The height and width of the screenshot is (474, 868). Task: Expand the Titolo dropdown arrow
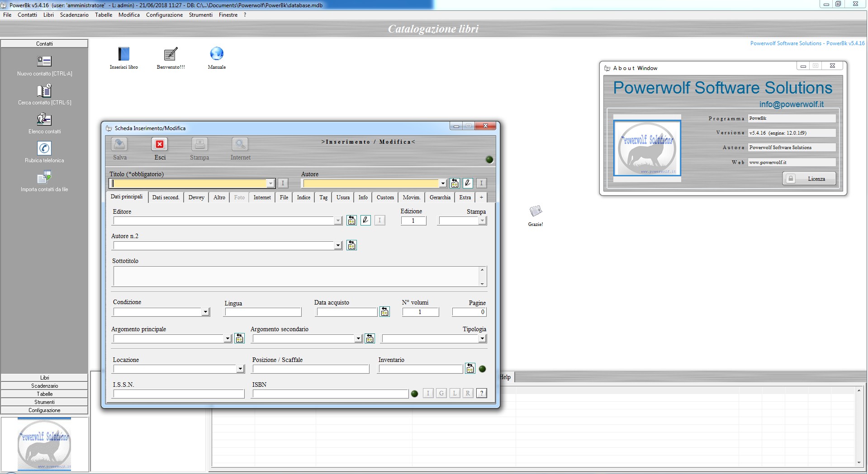click(x=270, y=183)
